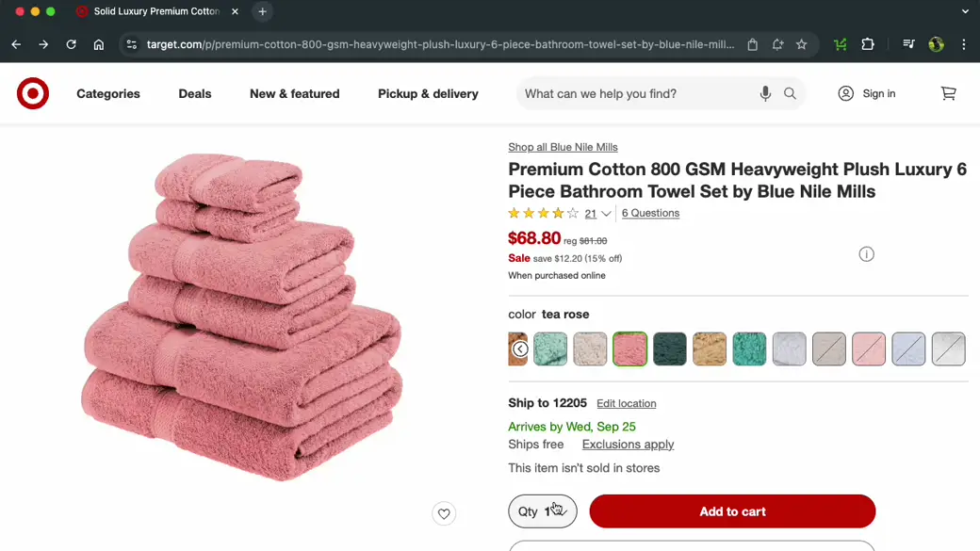This screenshot has width=980, height=551.
Task: Click the search field to type a query
Action: click(x=641, y=93)
